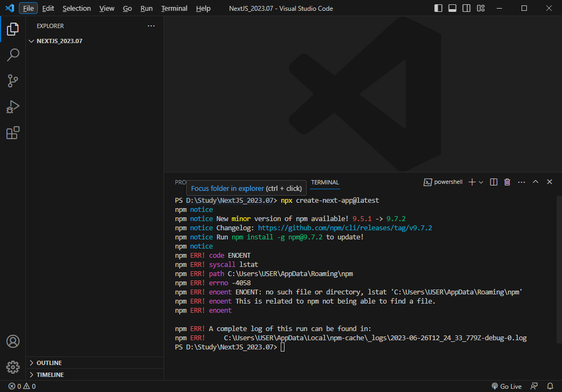This screenshot has height=392, width=562.
Task: Toggle the secondary side bar layout icon
Action: pos(466,8)
